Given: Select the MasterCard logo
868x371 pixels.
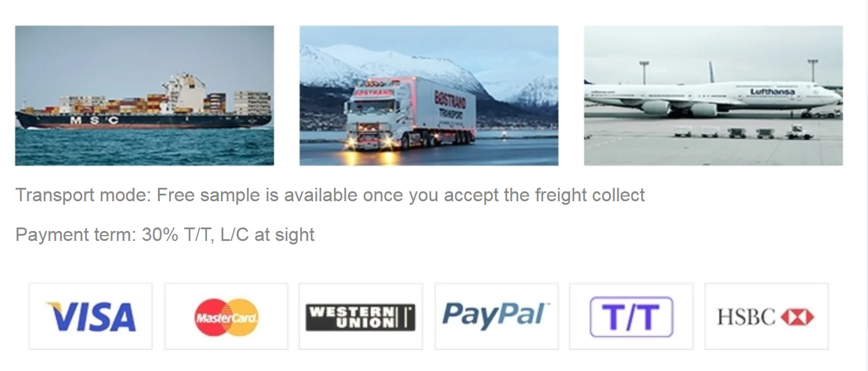Looking at the screenshot, I should coord(226,316).
